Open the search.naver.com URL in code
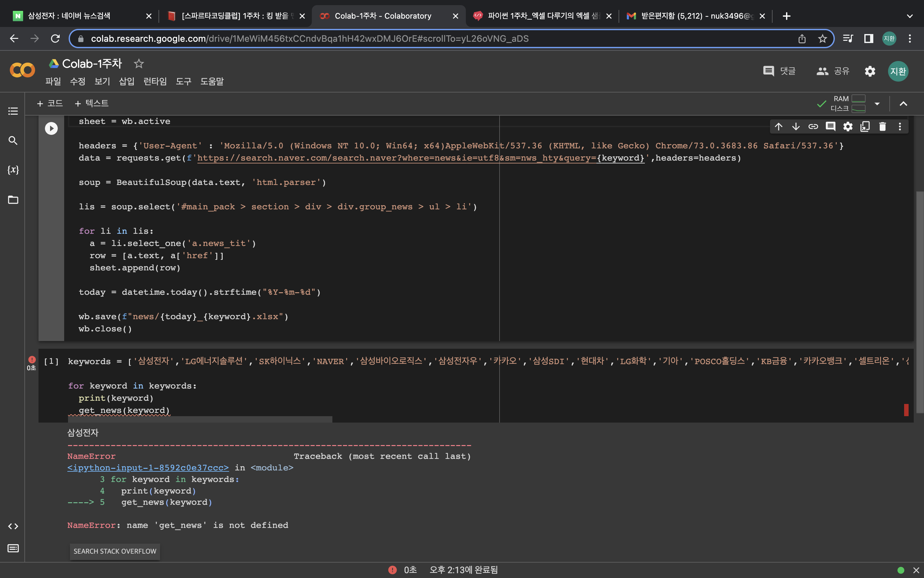The height and width of the screenshot is (578, 924). point(421,158)
